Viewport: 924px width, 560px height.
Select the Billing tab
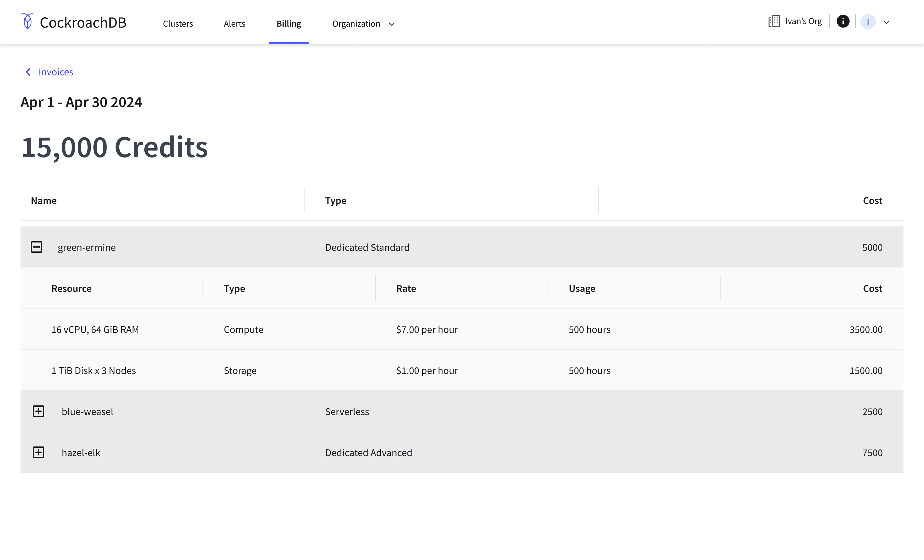pos(289,24)
